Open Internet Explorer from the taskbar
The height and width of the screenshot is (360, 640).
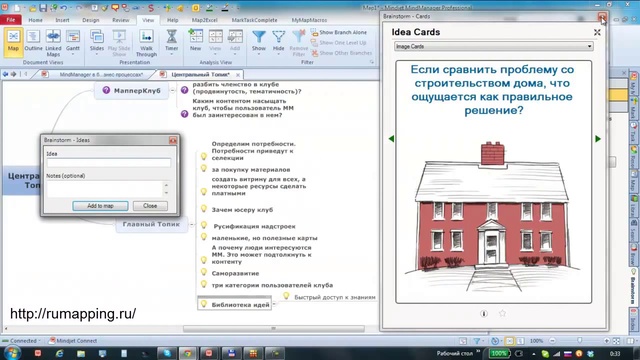coord(60,353)
